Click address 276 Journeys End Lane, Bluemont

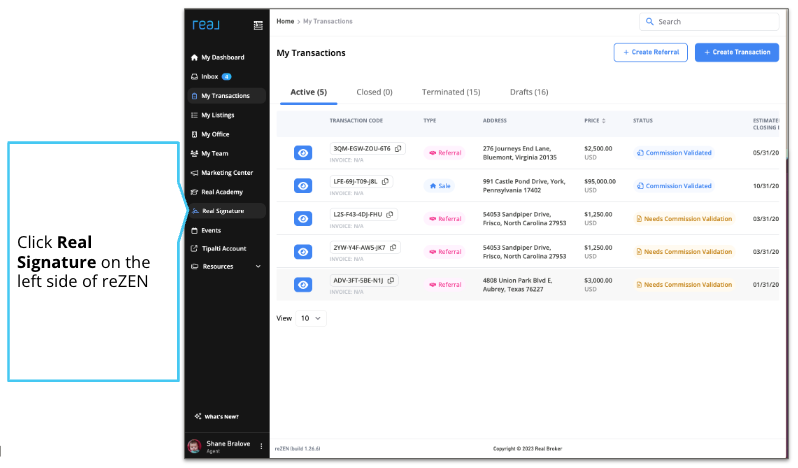pyautogui.click(x=520, y=153)
